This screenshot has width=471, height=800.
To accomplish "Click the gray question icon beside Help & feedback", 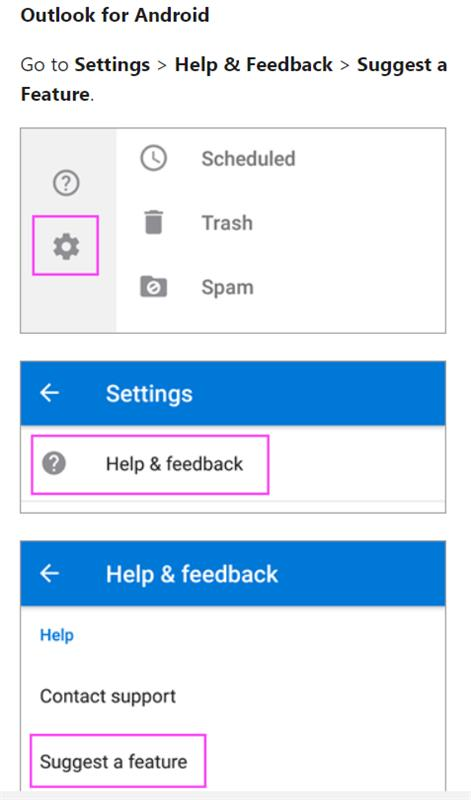I will pyautogui.click(x=54, y=464).
